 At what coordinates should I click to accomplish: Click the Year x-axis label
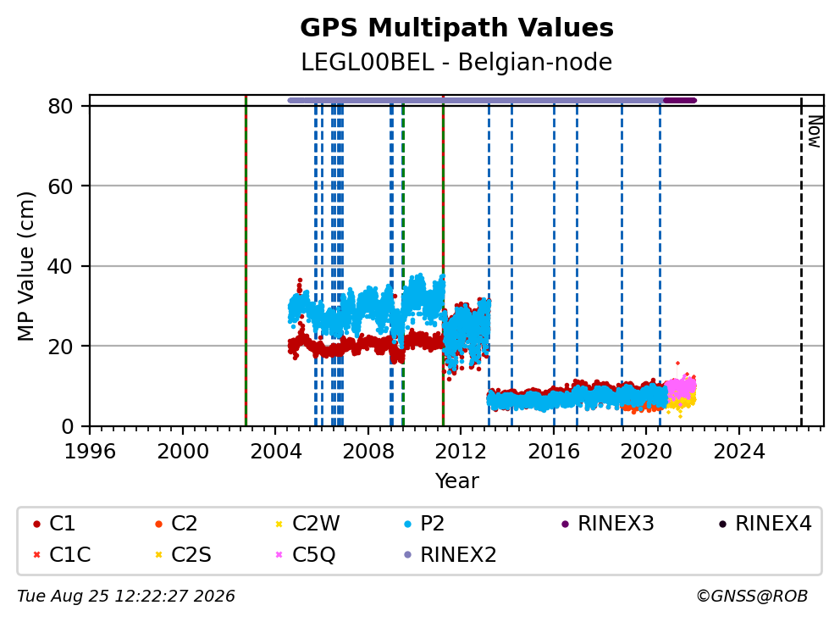click(456, 480)
